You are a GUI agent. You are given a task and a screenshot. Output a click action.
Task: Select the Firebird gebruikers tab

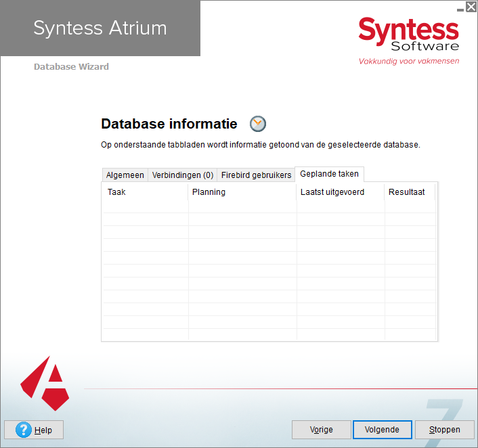256,175
